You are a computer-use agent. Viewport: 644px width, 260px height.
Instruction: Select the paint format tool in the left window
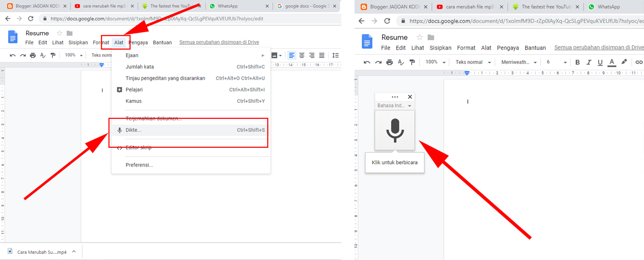(x=53, y=55)
